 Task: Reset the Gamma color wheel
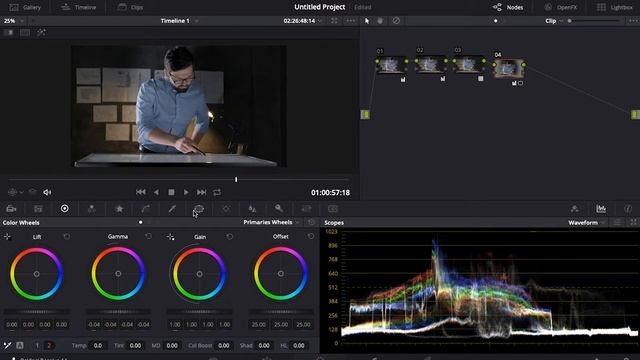(149, 236)
